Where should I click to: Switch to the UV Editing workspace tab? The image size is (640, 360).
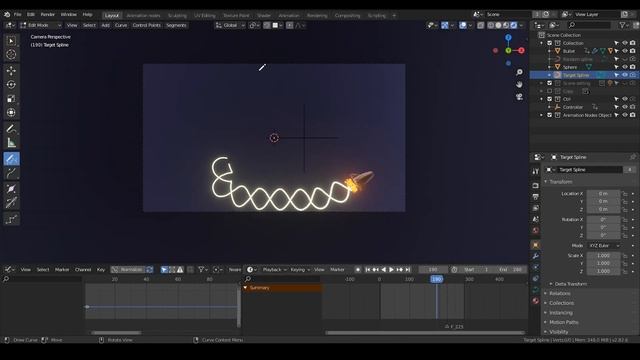204,16
